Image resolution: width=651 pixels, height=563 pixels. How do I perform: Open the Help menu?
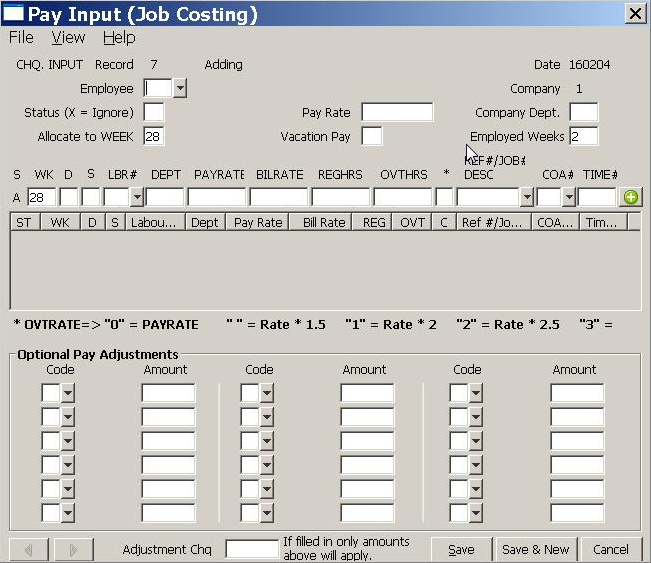[119, 37]
